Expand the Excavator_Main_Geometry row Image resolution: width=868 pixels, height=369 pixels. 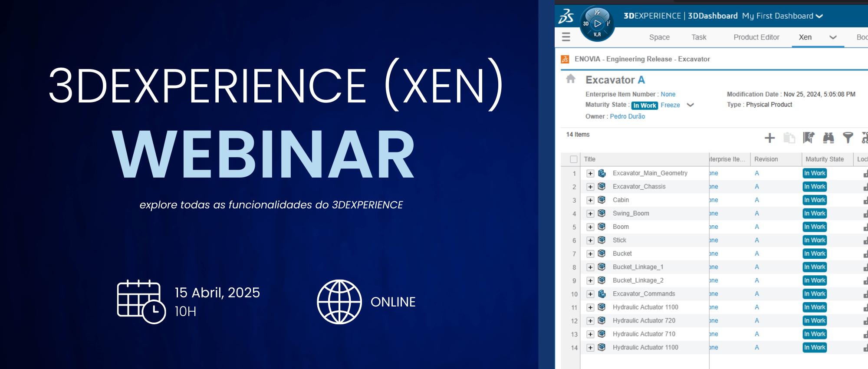coord(590,174)
